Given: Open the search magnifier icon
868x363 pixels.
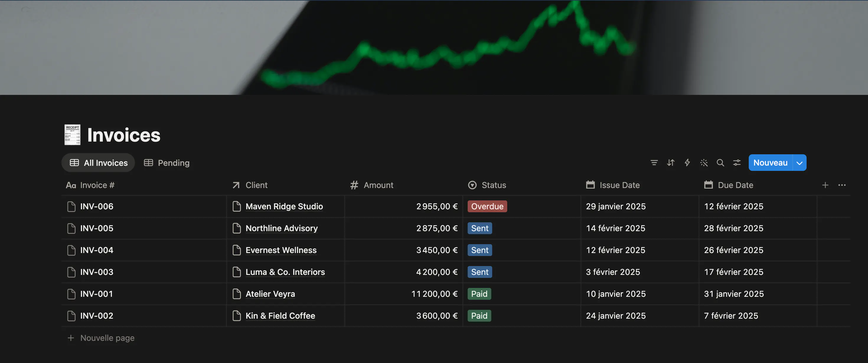Looking at the screenshot, I should [720, 163].
